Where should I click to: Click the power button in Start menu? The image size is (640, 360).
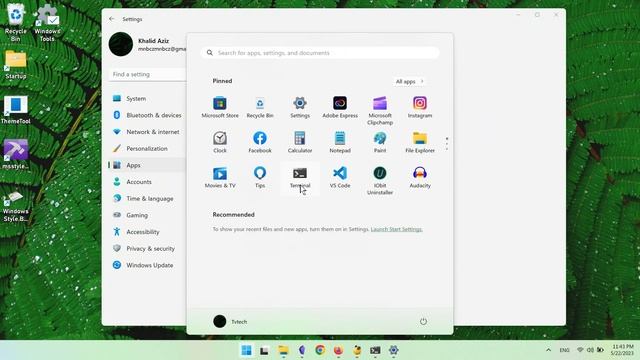tap(423, 321)
